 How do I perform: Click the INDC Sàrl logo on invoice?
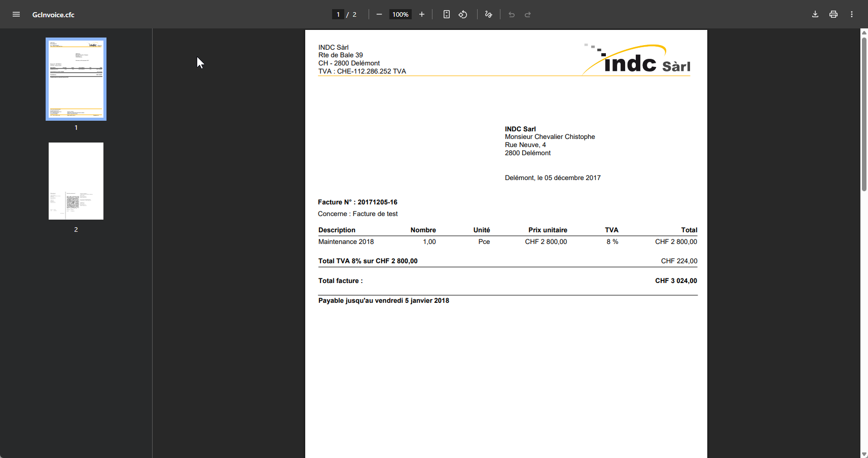(x=637, y=60)
